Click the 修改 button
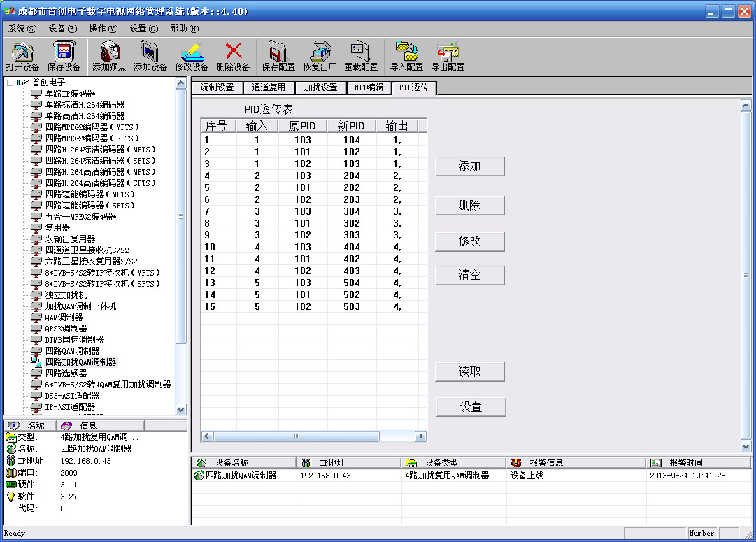The image size is (756, 542). tap(469, 241)
